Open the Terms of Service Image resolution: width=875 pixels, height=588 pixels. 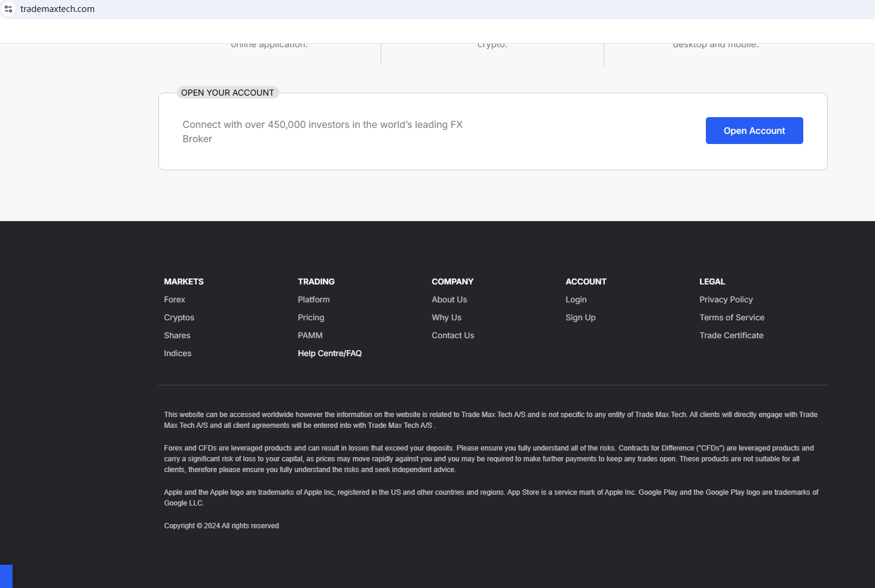(732, 317)
